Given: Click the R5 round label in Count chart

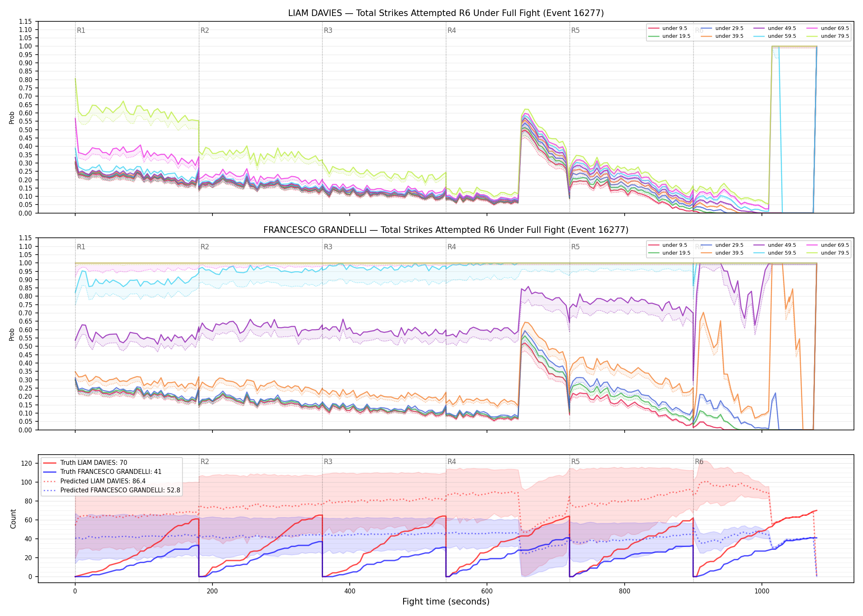Looking at the screenshot, I should 575,462.
